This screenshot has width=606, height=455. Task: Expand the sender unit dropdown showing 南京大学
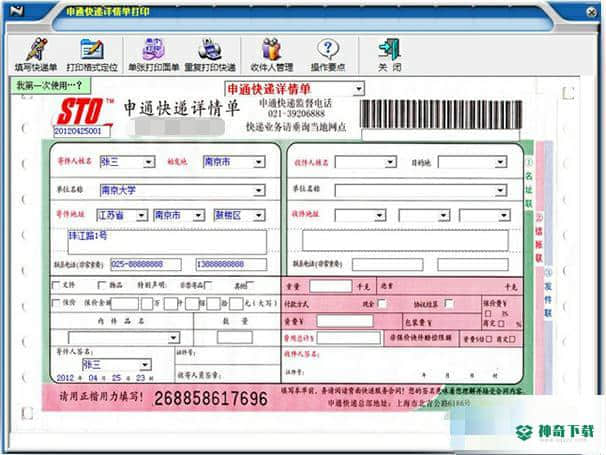259,190
